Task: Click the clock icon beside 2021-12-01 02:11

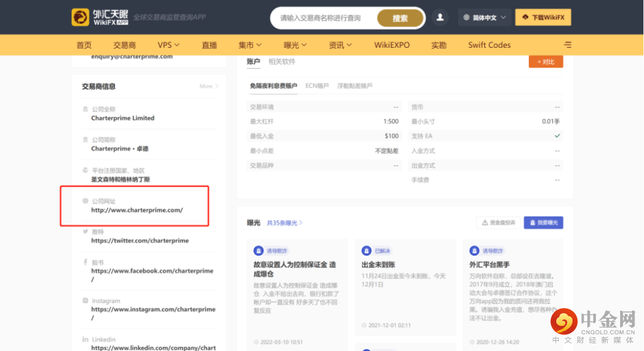Action: 364,325
